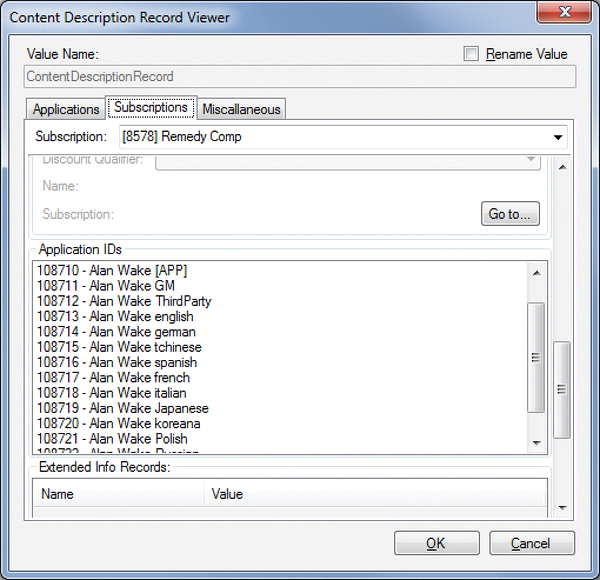Open the Miscallaneous tab
This screenshot has height=580, width=600.
(242, 109)
